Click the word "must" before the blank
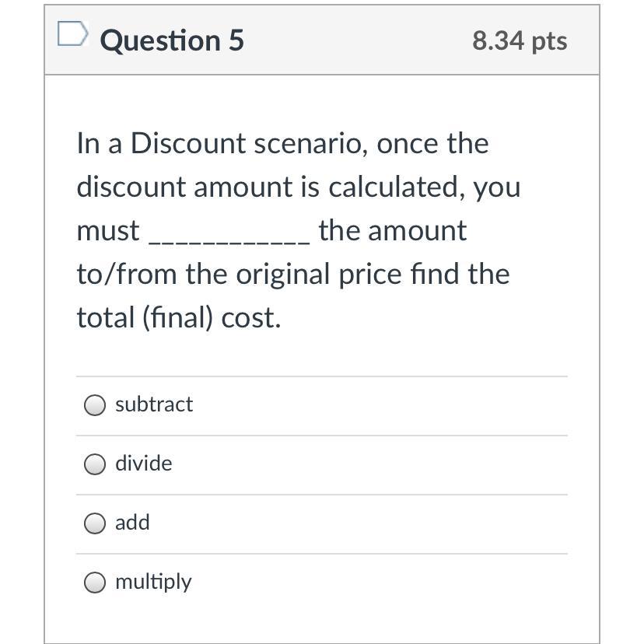Screen dimensions: 644x644 pos(108,231)
